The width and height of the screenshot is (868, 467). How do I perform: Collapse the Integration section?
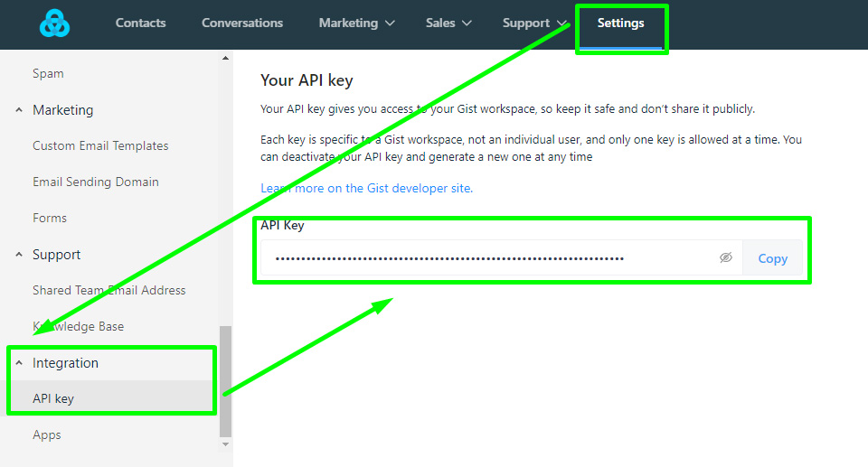pyautogui.click(x=19, y=363)
